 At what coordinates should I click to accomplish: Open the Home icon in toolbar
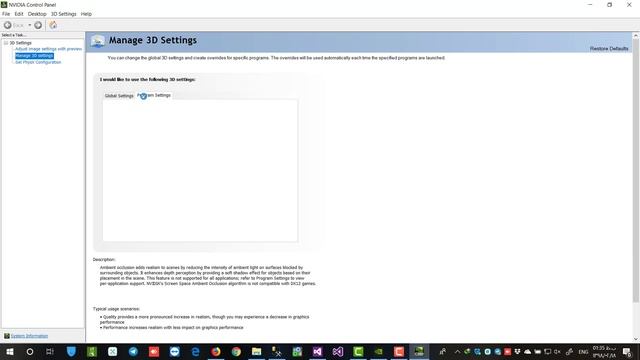[53, 25]
